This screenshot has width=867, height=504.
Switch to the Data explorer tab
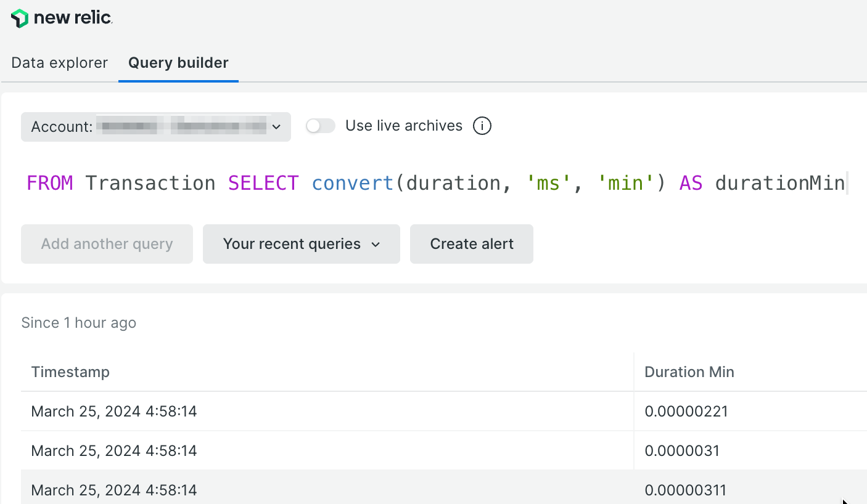click(60, 63)
